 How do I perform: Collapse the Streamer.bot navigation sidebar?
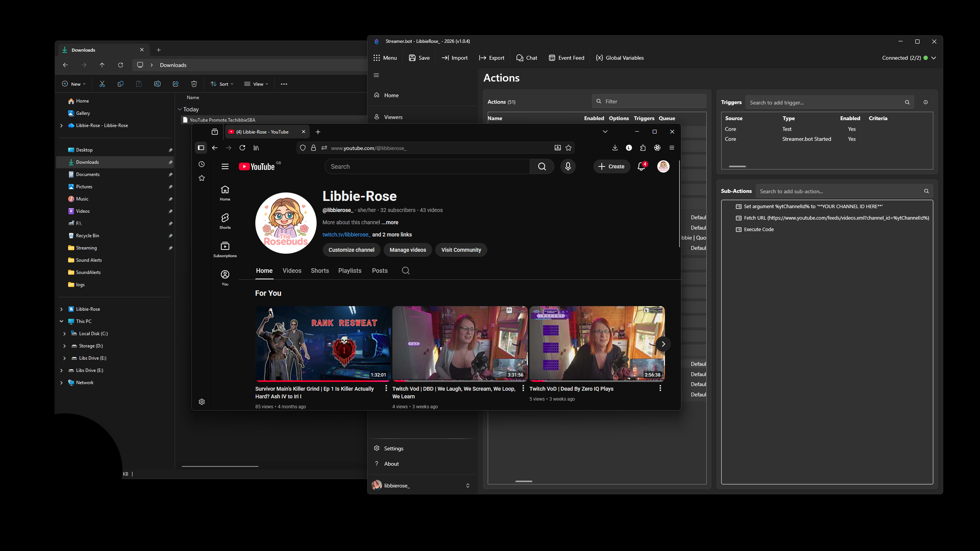click(376, 75)
